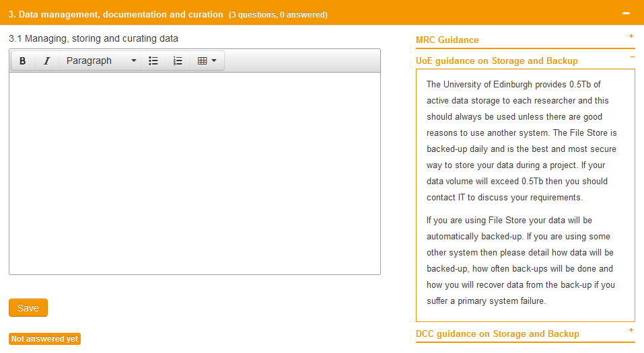The image size is (644, 353).
Task: Click the guidance paragraph about automatic File Store backups
Action: point(522,260)
